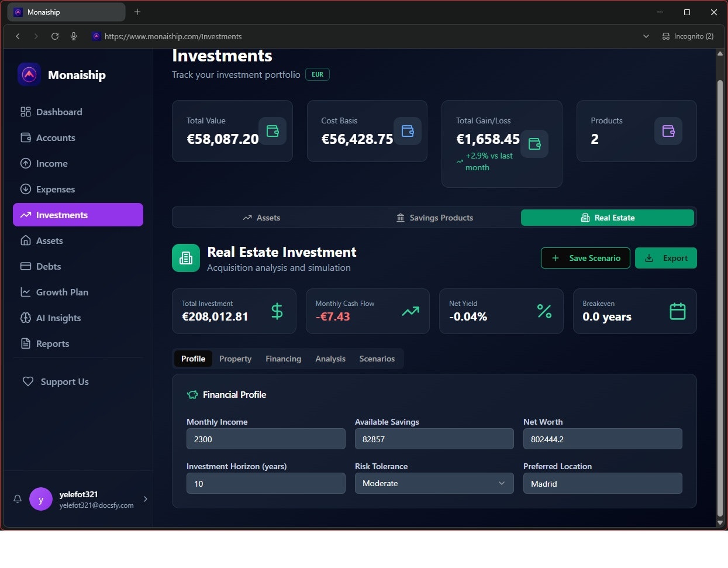Image resolution: width=728 pixels, height=568 pixels.
Task: Click the Preferred Location field showing Madrid
Action: pos(603,483)
